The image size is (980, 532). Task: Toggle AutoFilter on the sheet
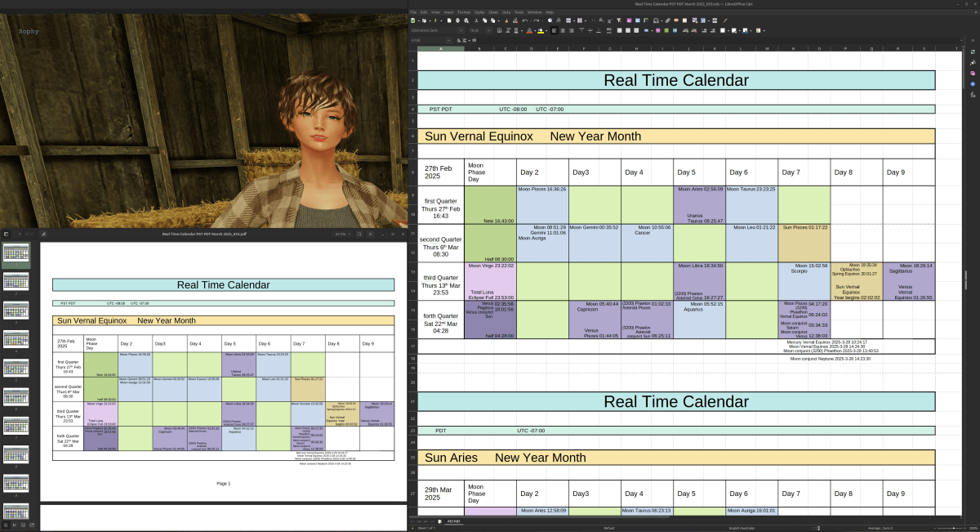coord(619,20)
